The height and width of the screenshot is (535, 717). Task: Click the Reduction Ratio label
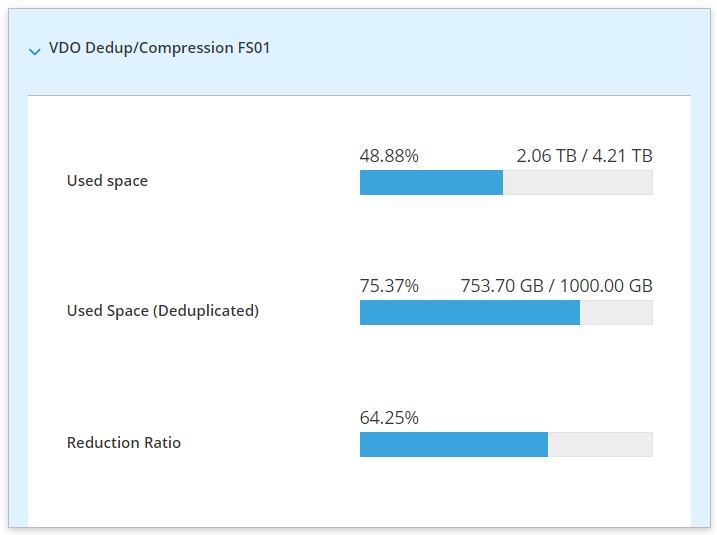coord(124,442)
